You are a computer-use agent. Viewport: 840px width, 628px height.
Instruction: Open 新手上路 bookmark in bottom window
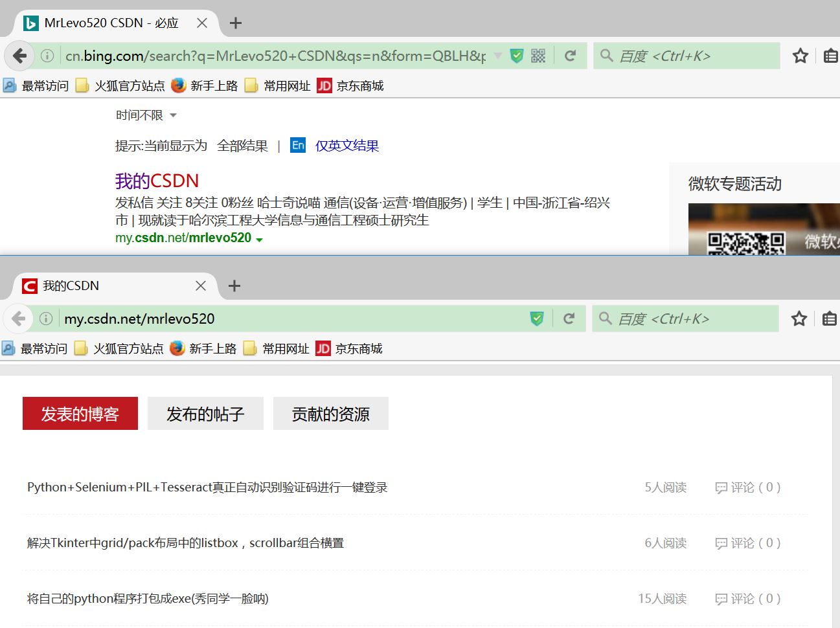pos(203,348)
